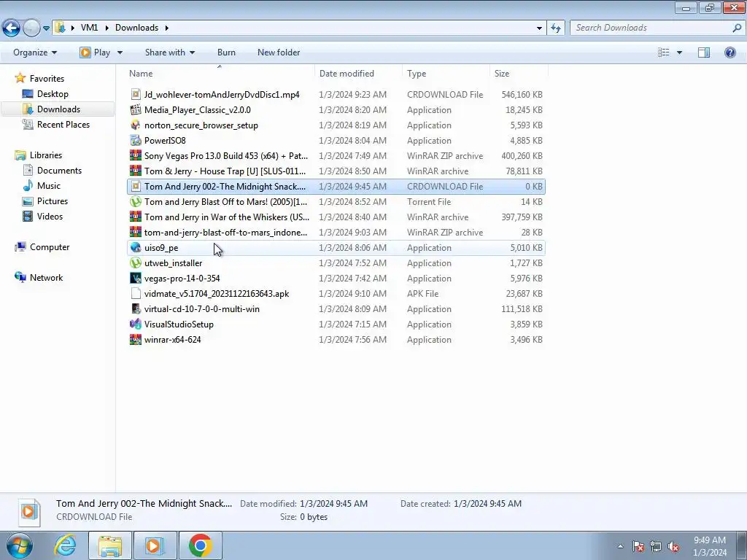The image size is (747, 560).
Task: Click the Libraries heading
Action: click(38, 155)
